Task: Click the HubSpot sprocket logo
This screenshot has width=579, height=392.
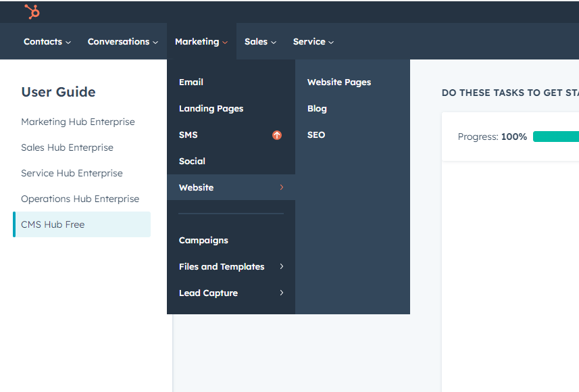Action: click(32, 11)
